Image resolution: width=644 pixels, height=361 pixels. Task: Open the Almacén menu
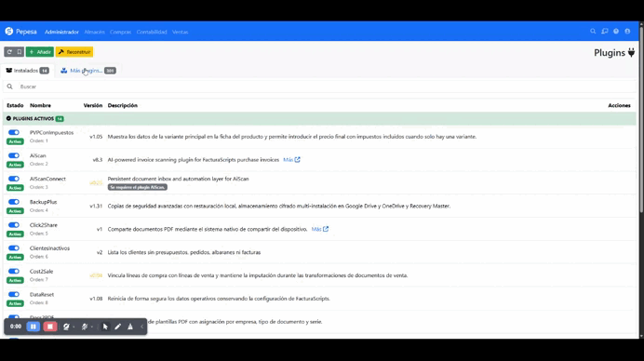pyautogui.click(x=95, y=32)
